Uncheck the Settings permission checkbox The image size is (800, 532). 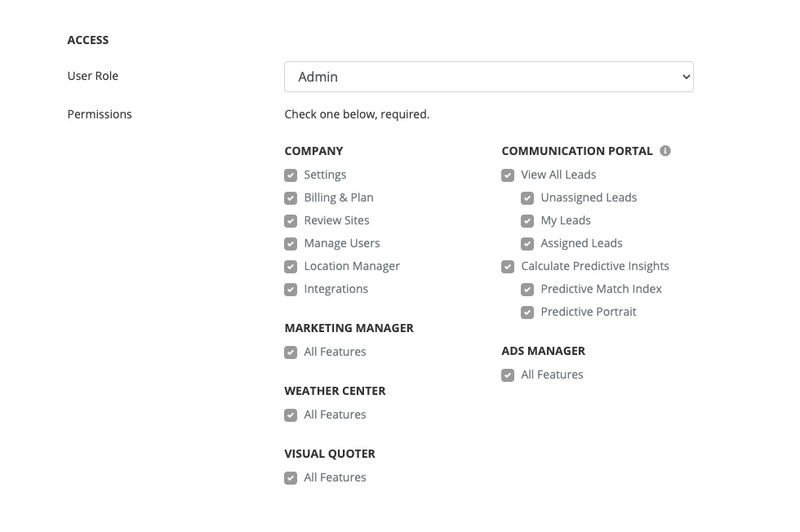click(x=291, y=175)
